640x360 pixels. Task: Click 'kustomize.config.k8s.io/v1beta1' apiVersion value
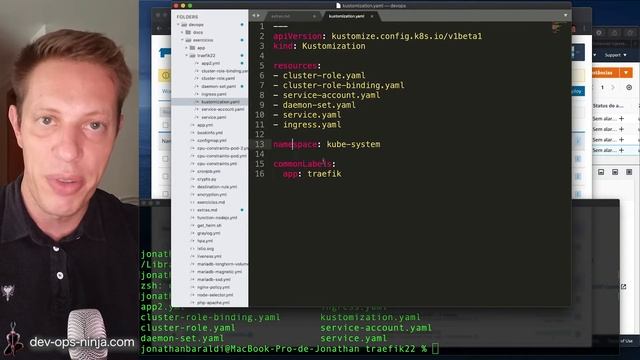(x=406, y=36)
